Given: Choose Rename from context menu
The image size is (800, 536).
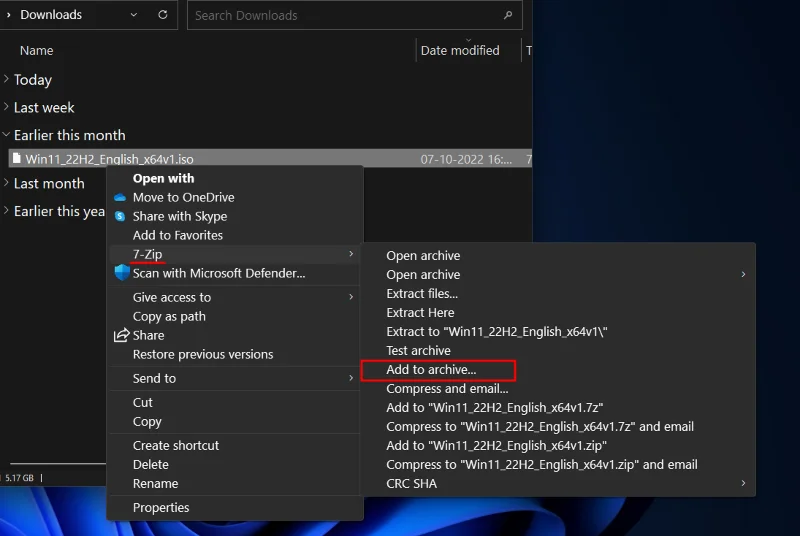Looking at the screenshot, I should pyautogui.click(x=155, y=483).
